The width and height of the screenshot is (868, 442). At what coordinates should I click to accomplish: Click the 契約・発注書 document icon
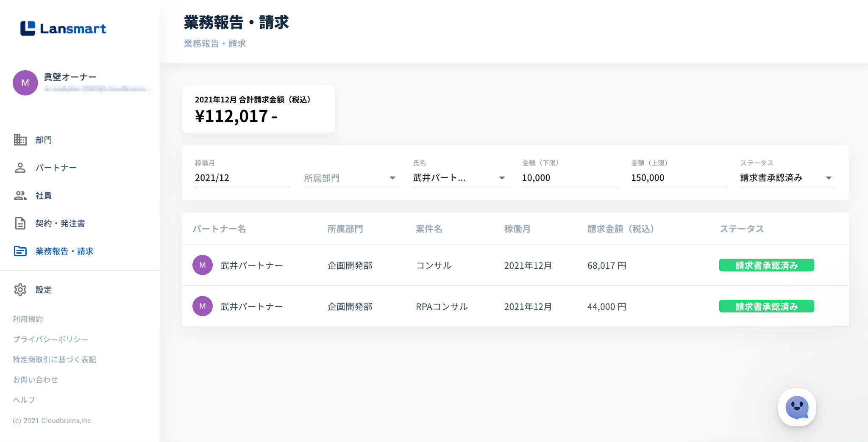pos(20,223)
